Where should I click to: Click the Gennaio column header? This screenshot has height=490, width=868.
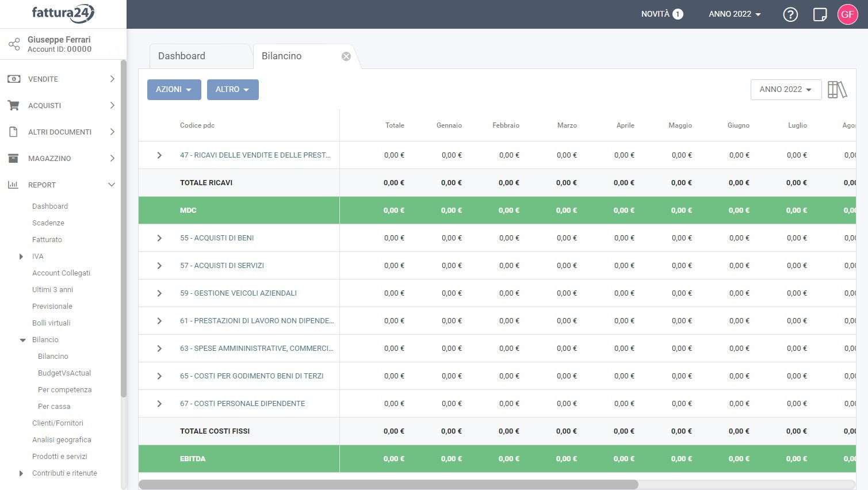(449, 125)
